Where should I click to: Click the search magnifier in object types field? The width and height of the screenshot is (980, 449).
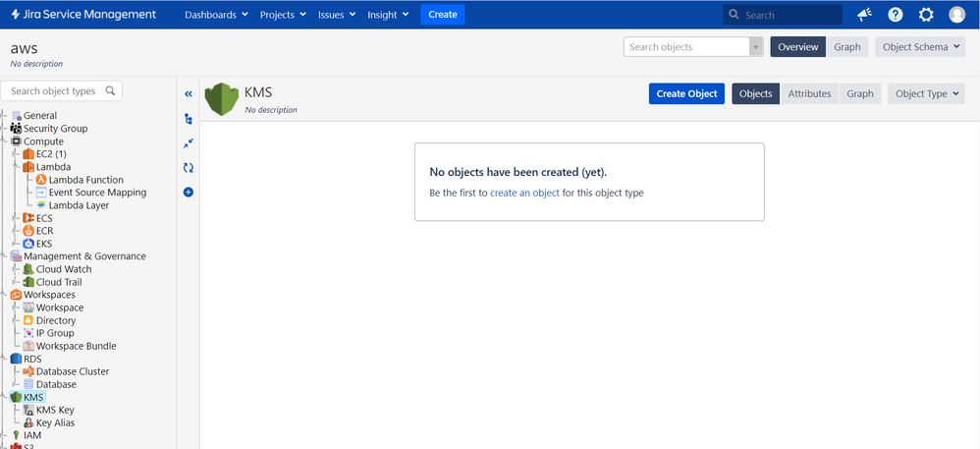click(111, 90)
